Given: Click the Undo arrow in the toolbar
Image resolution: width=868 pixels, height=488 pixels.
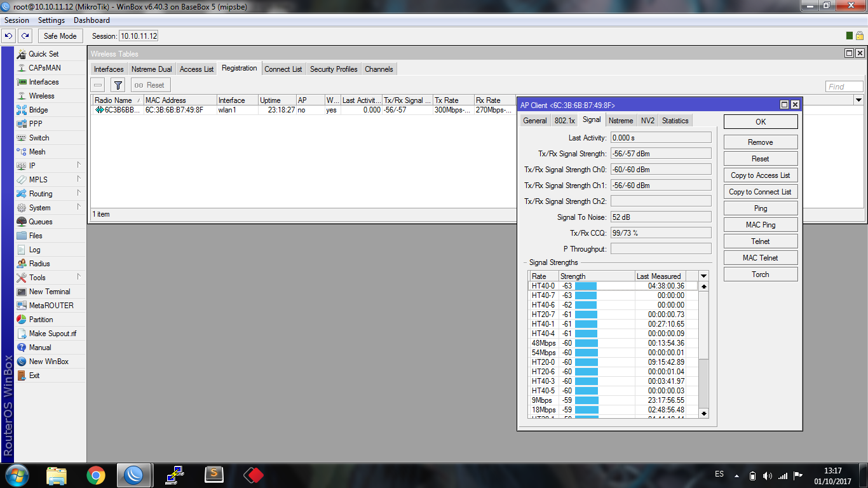Looking at the screenshot, I should (x=9, y=36).
